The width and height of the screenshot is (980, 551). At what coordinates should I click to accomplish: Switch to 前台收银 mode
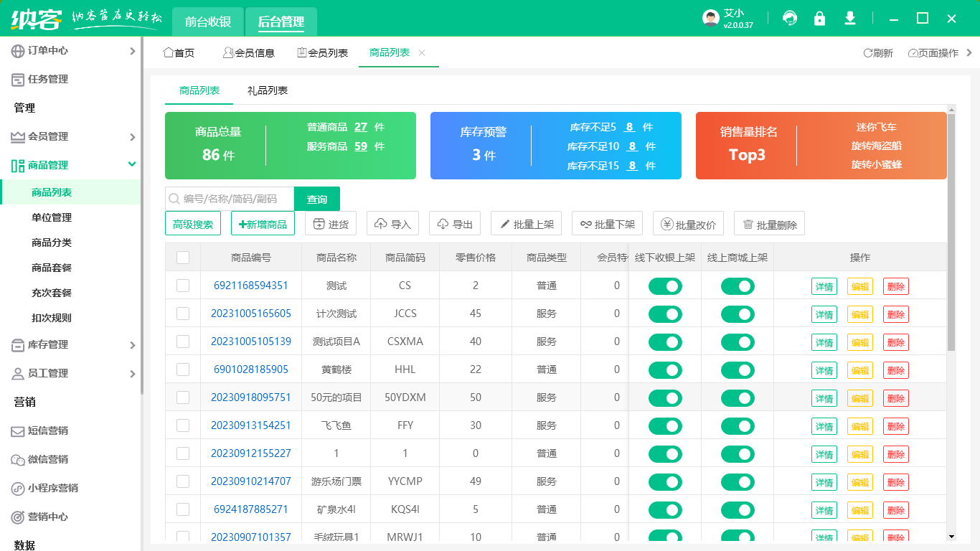(206, 22)
